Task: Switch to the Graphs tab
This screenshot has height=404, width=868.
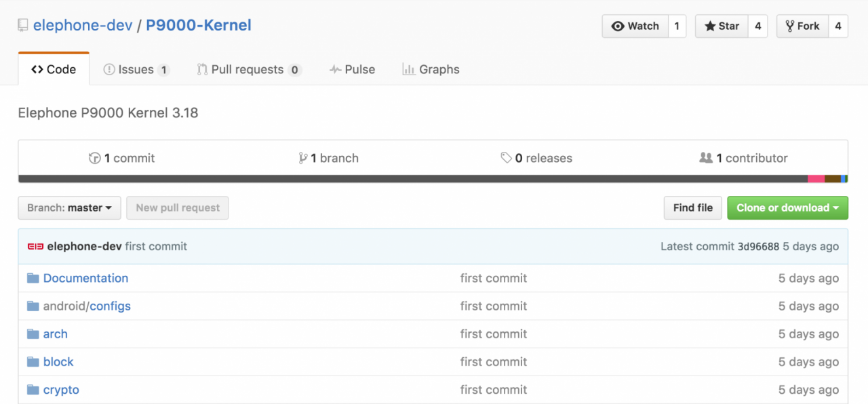Action: tap(431, 69)
